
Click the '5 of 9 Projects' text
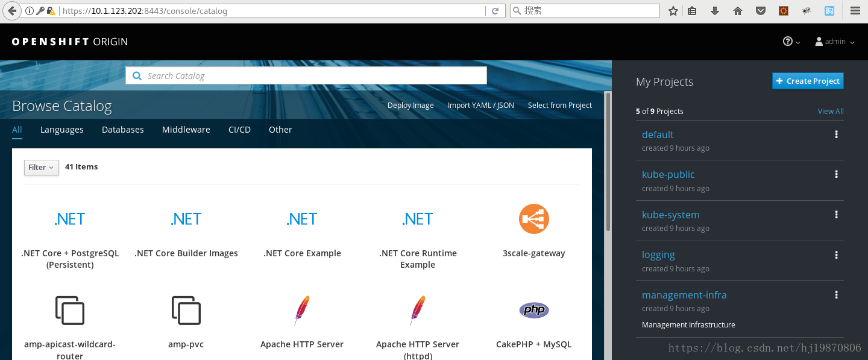point(659,112)
